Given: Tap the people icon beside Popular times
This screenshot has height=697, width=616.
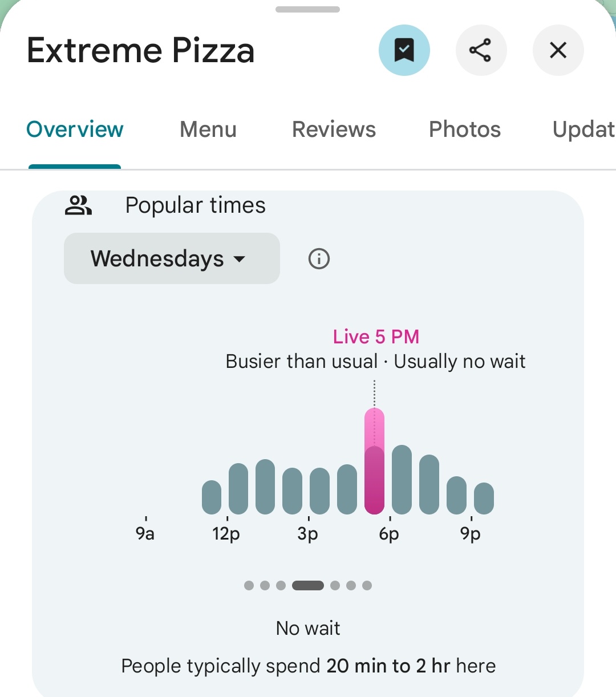Looking at the screenshot, I should click(x=78, y=205).
